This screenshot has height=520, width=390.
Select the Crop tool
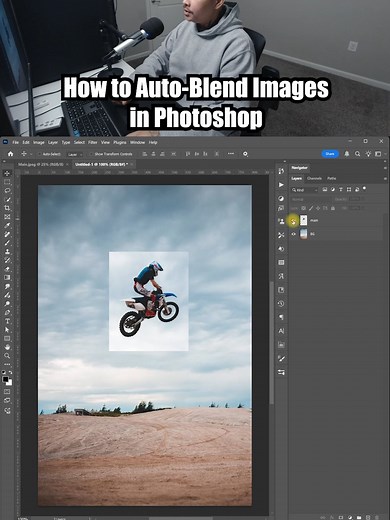coord(7,208)
